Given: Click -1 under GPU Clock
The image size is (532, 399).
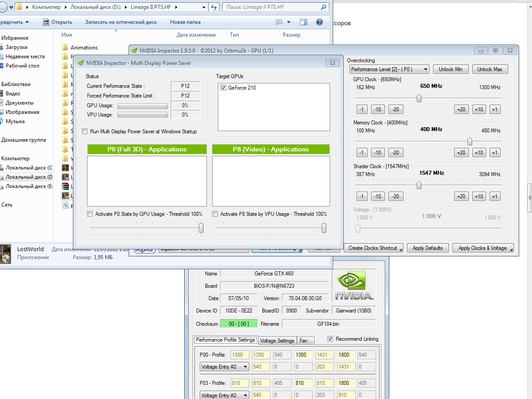Looking at the screenshot, I should [x=361, y=109].
